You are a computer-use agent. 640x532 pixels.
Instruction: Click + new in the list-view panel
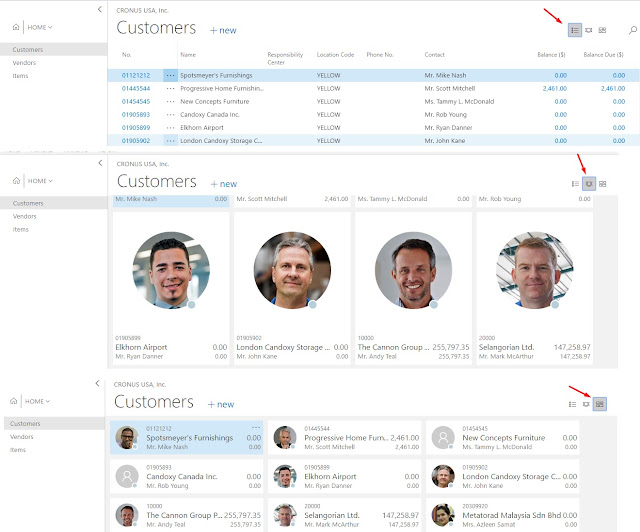223,30
